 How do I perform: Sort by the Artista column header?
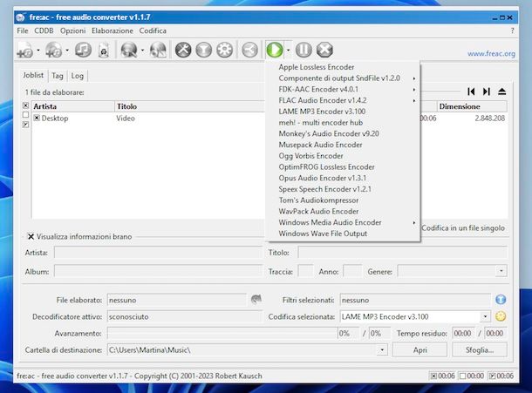point(73,106)
